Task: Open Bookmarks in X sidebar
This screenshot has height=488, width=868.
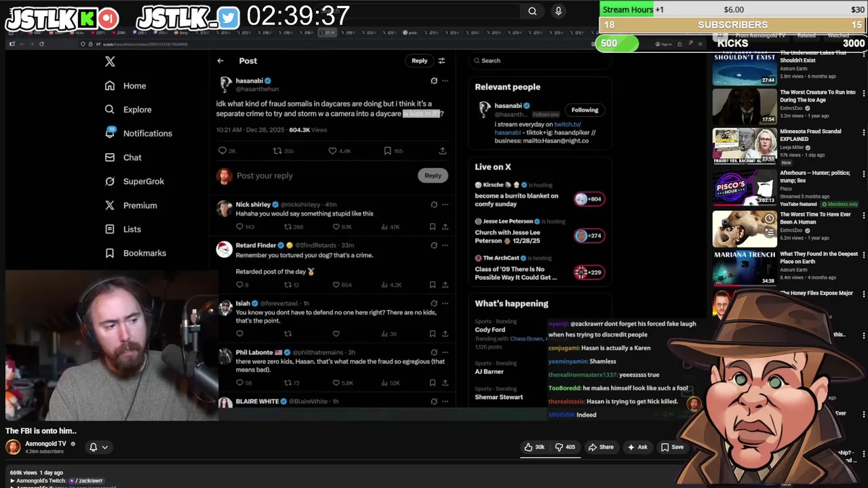Action: coord(136,253)
